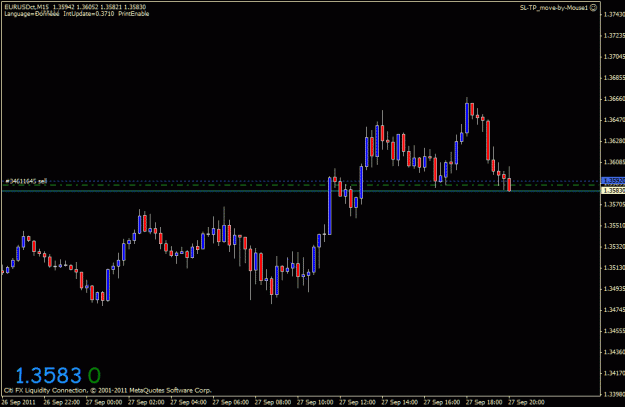
Task: Click the white 1.3583 current price tag
Action: (x=613, y=191)
